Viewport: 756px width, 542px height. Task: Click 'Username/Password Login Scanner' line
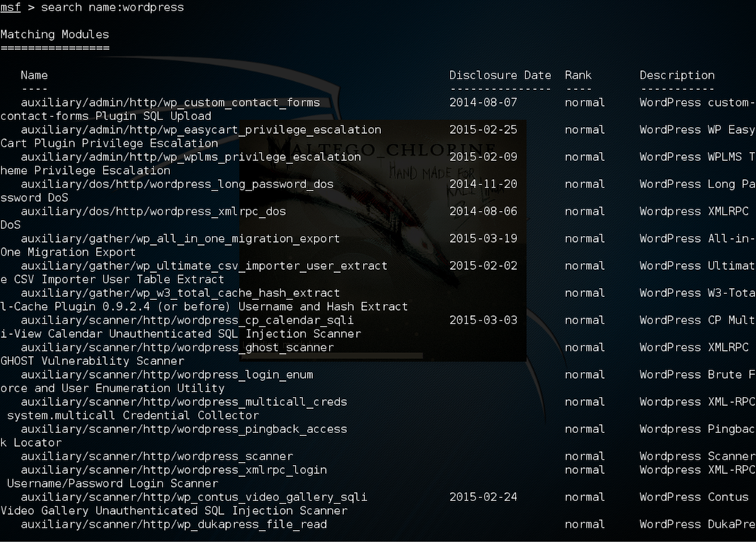[x=113, y=484]
